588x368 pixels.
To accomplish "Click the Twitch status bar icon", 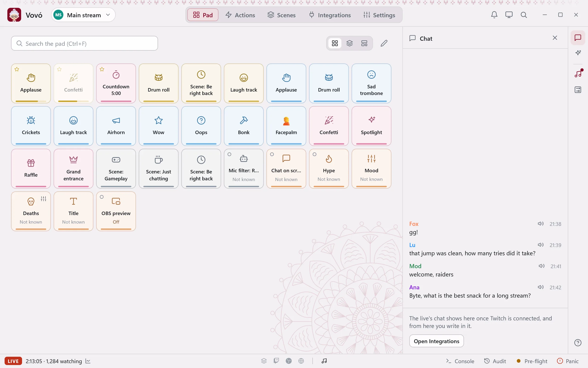I will click(276, 361).
